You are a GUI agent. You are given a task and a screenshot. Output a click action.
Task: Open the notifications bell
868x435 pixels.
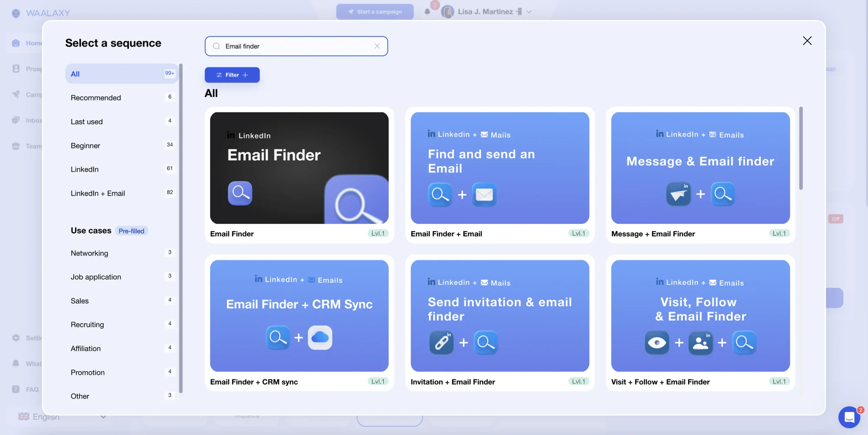[427, 12]
